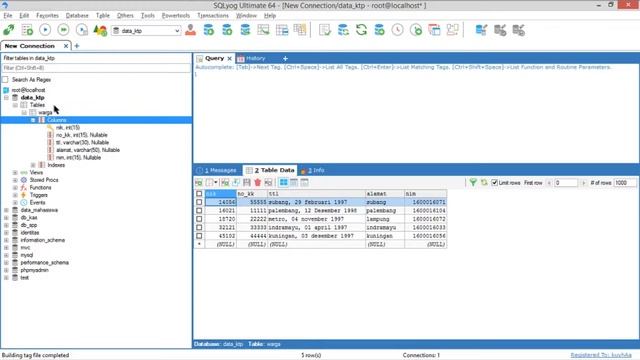
Task: Execute all queries with the fast-forward button
Action: 64,30
